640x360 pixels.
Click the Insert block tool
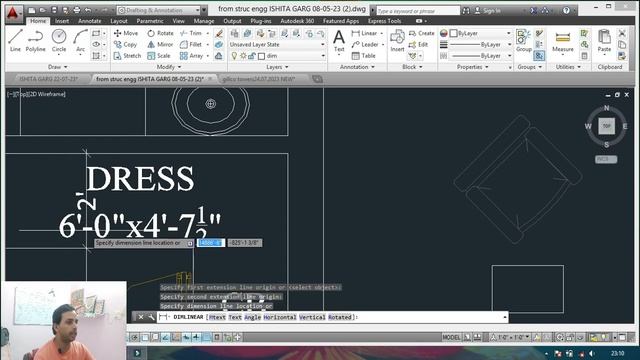pyautogui.click(x=397, y=41)
